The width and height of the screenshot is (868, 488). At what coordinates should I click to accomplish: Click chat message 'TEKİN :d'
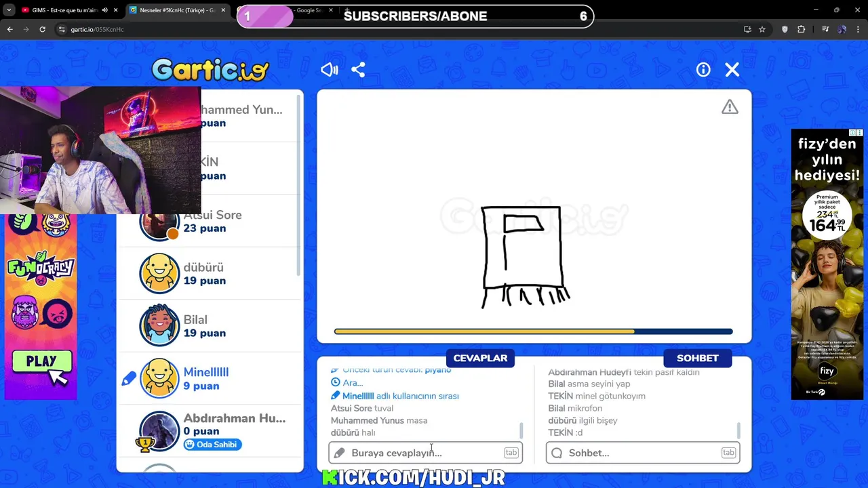[x=566, y=432]
